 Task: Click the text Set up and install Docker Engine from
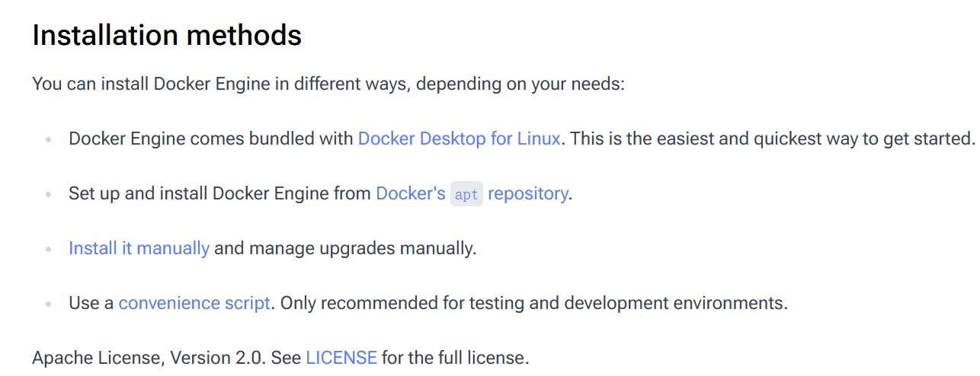pos(220,193)
